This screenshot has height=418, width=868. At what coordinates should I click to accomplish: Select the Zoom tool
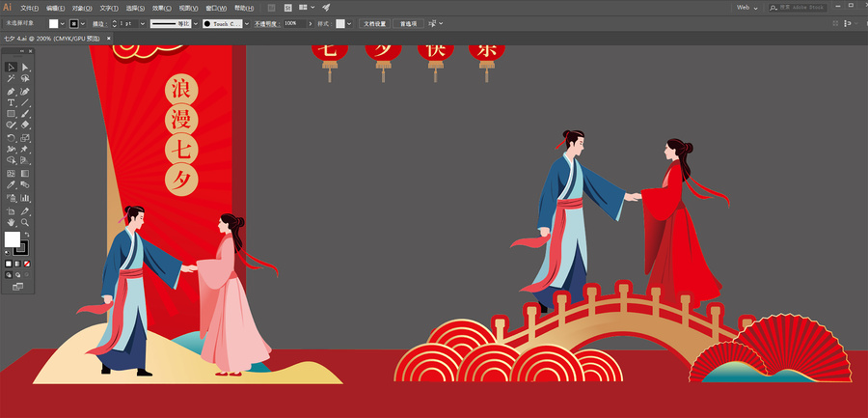[25, 222]
